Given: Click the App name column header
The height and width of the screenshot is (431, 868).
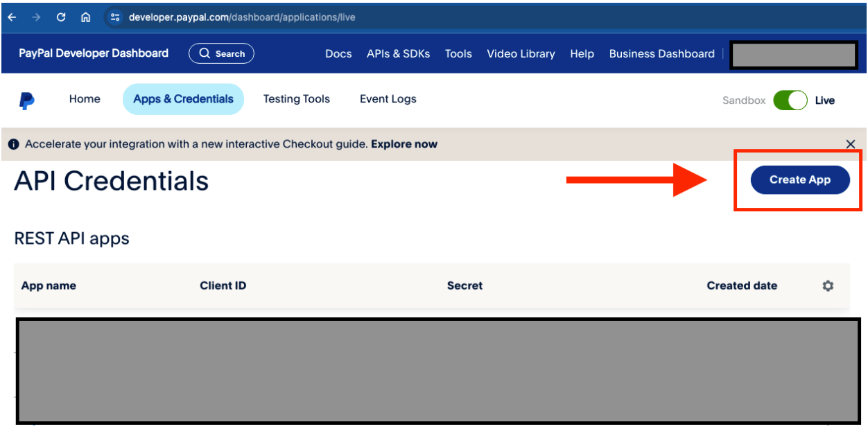Looking at the screenshot, I should [49, 285].
